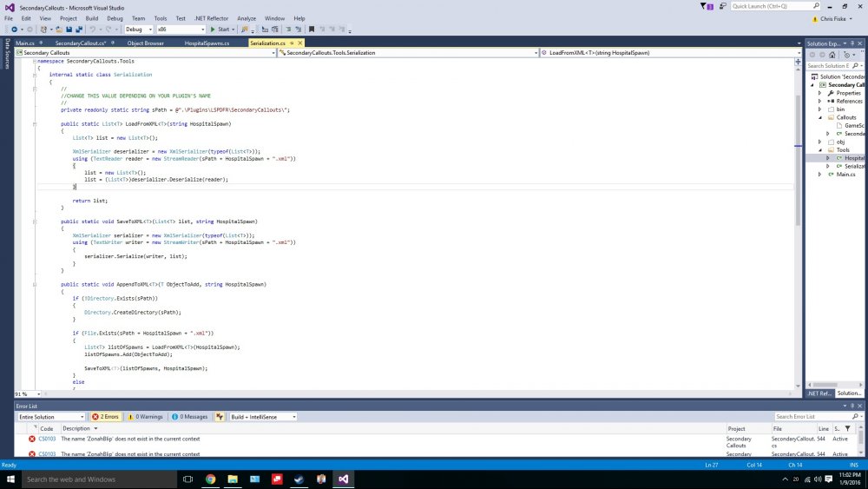The image size is (868, 489).
Task: Pin the Serialization.cs tab
Action: pyautogui.click(x=292, y=43)
